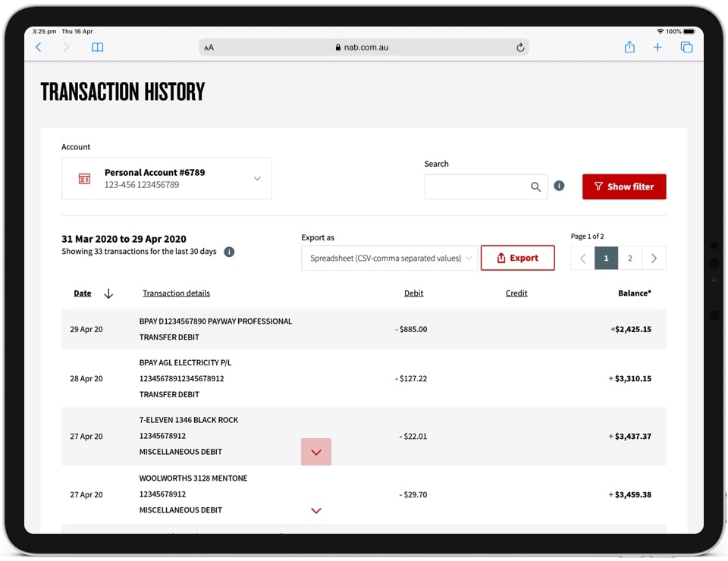The image size is (728, 561).
Task: Click the info icon beside the search field
Action: click(559, 185)
